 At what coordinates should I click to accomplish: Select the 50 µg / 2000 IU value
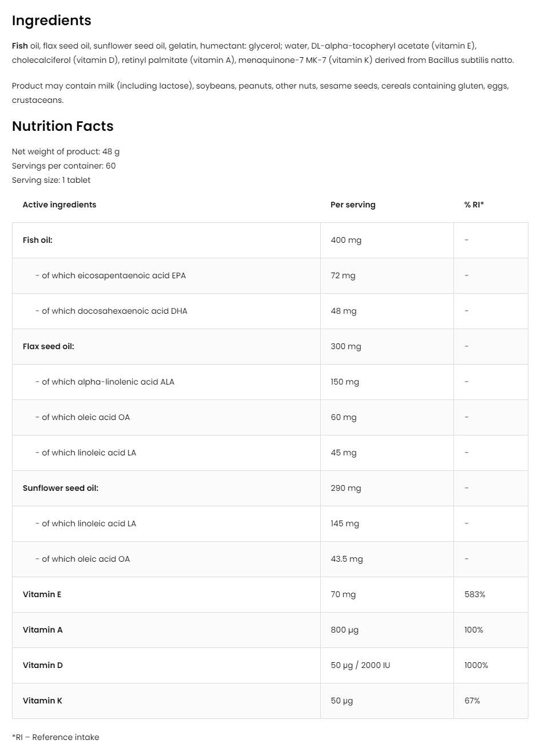pos(360,665)
